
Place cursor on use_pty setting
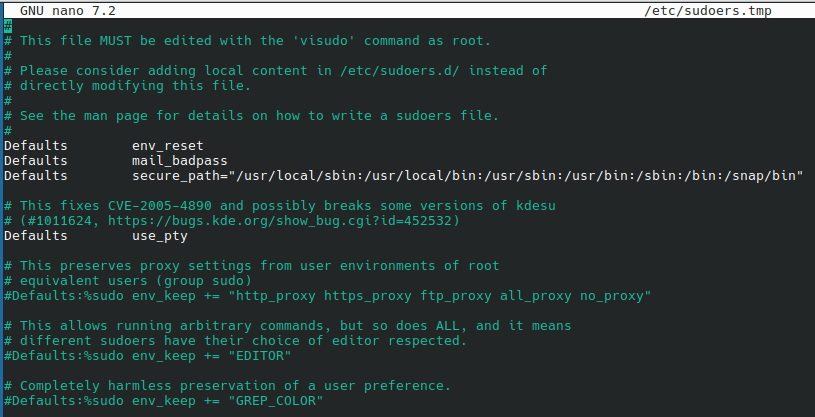(159, 235)
